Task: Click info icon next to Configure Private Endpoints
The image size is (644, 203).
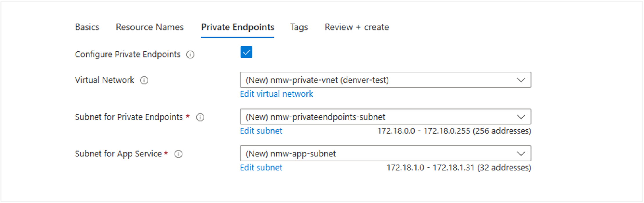Action: point(190,55)
